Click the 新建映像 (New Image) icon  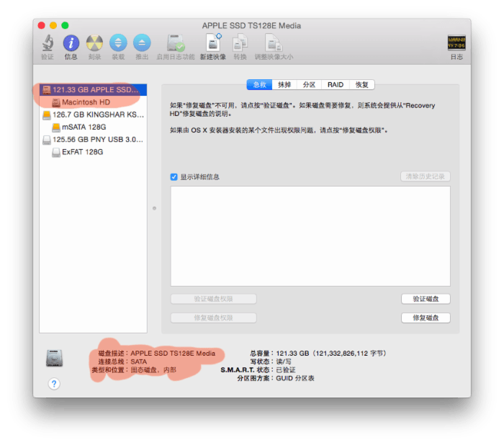pos(212,43)
